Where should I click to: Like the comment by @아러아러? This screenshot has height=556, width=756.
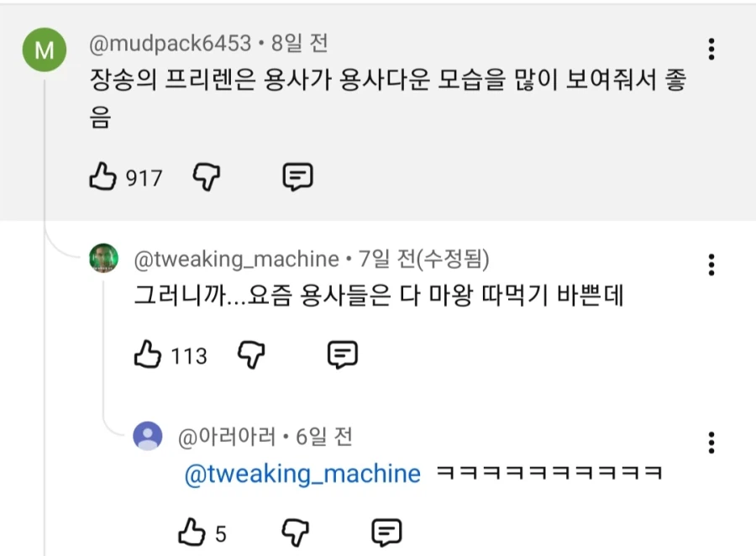click(192, 532)
